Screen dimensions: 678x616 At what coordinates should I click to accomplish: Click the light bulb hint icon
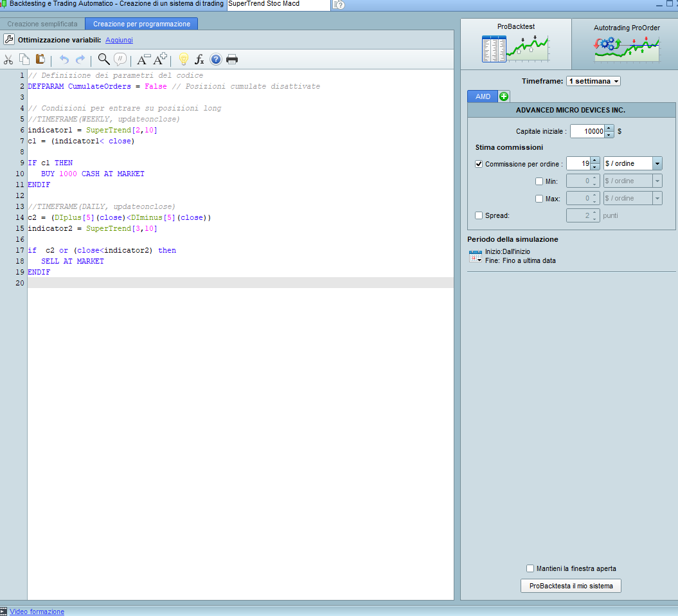pyautogui.click(x=183, y=60)
